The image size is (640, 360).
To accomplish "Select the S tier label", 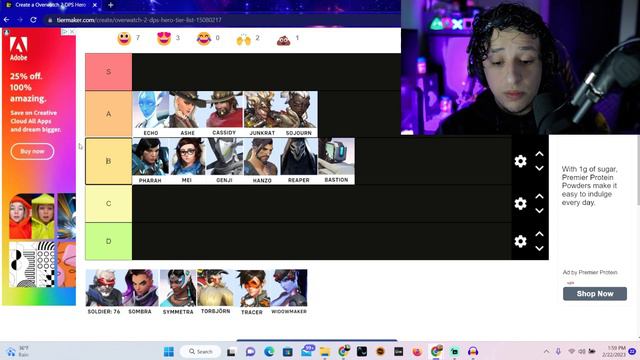I will pos(109,72).
